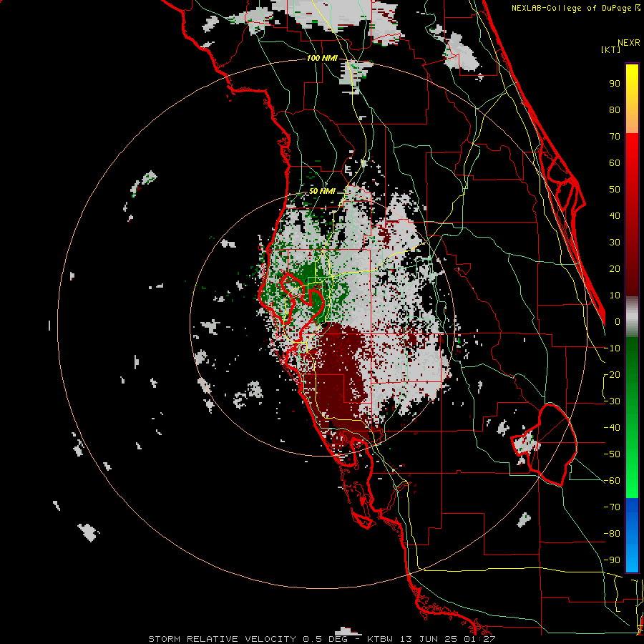The height and width of the screenshot is (644, 644).
Task: Click the positive 50 scale value
Action: point(615,190)
